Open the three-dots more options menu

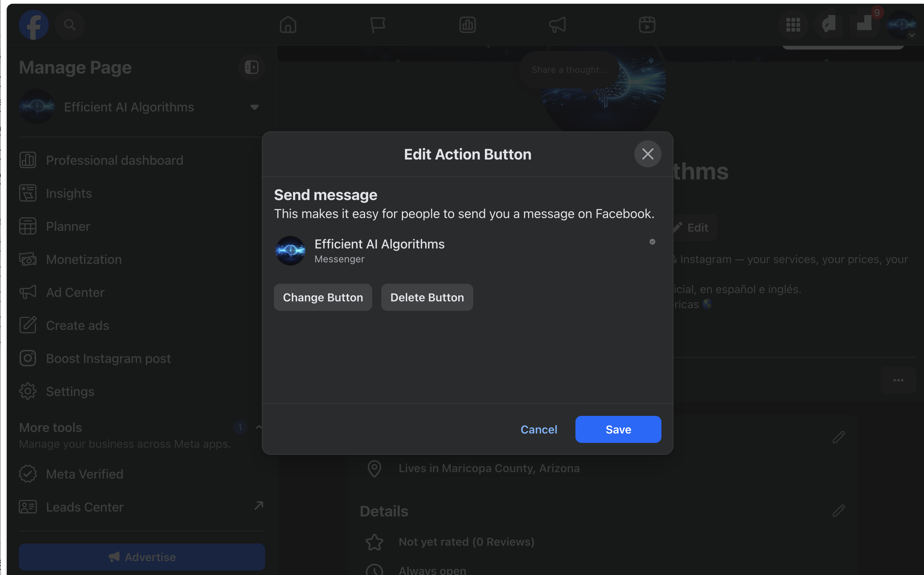[x=898, y=380]
